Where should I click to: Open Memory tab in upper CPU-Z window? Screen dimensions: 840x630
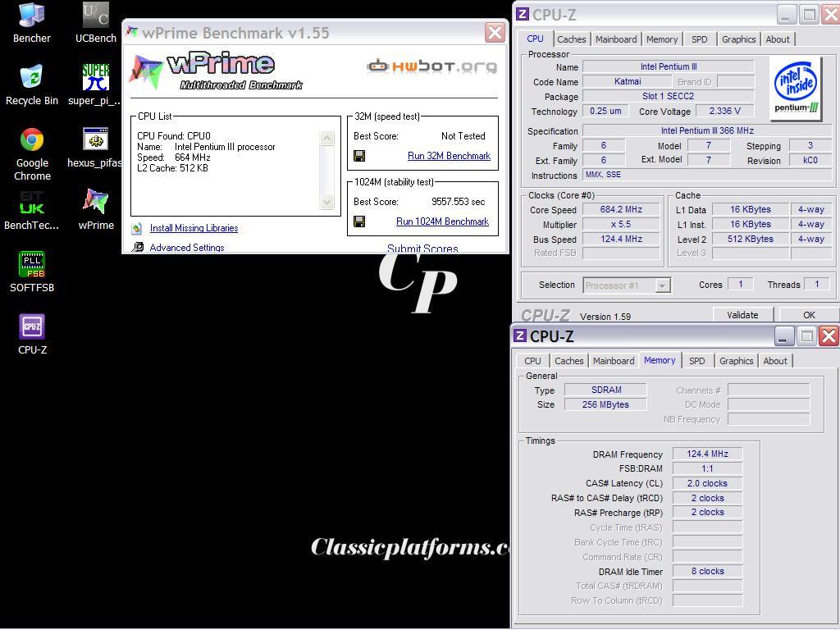coord(662,39)
